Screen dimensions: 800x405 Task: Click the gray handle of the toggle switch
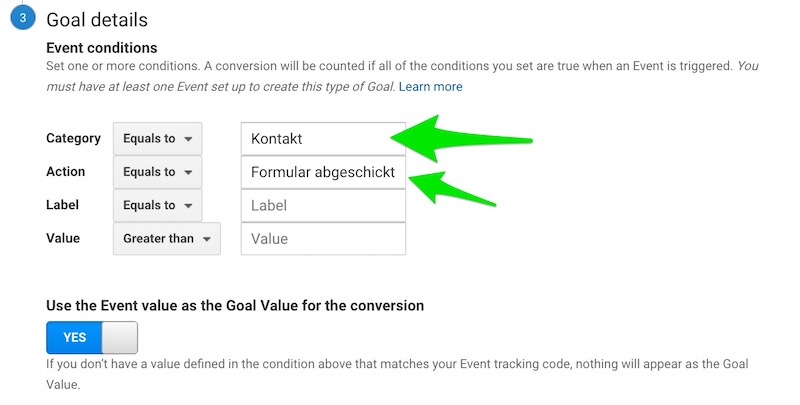point(119,337)
